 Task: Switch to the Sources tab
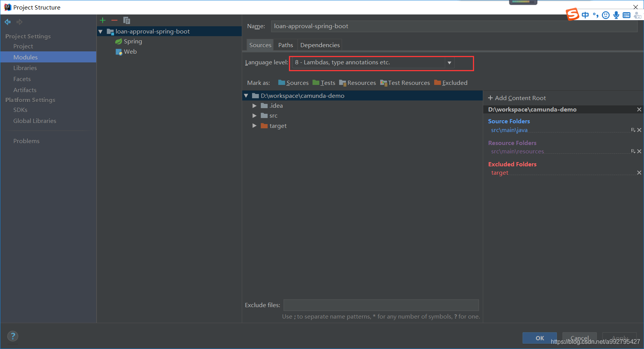click(260, 45)
